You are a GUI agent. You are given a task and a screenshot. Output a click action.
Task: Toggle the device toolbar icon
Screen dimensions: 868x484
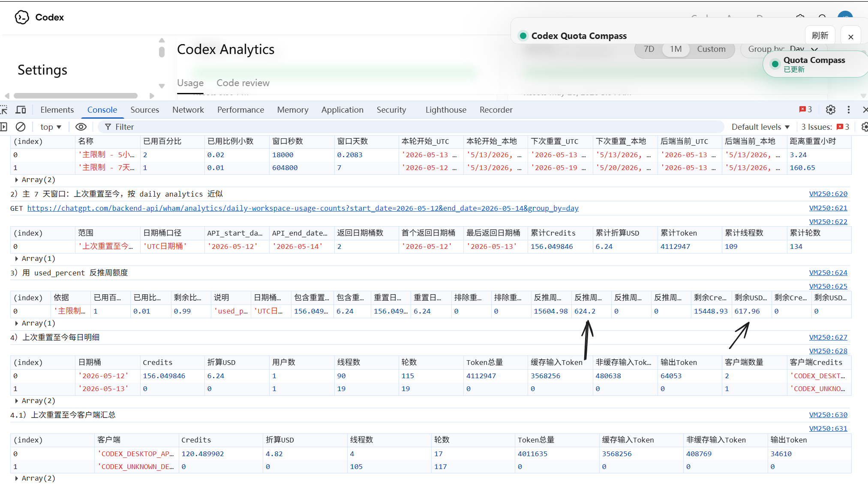click(21, 110)
